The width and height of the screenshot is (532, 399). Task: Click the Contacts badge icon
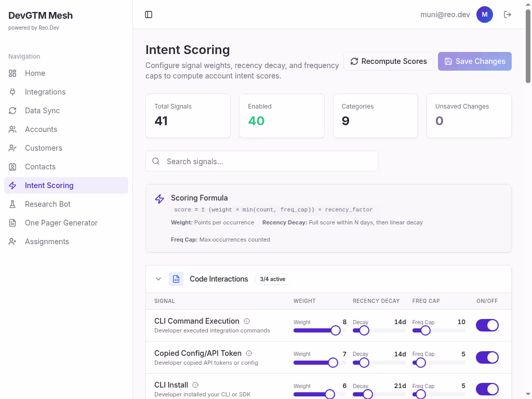click(12, 167)
